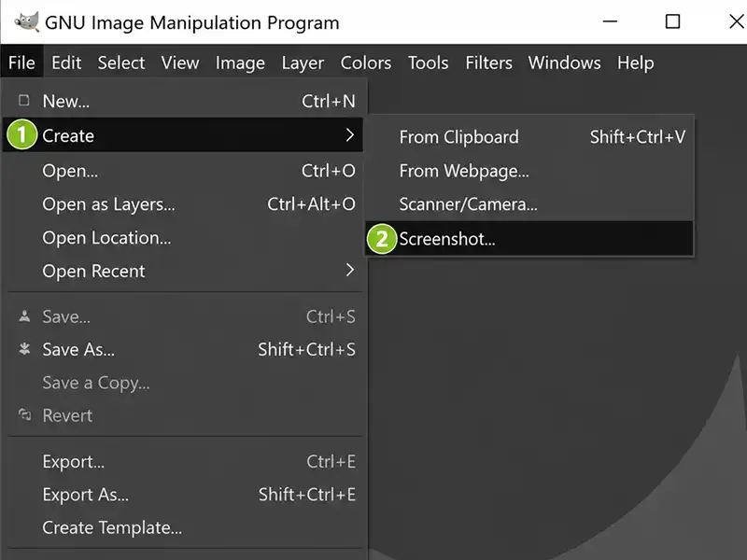
Task: Click the Ctrl+N shortcut text
Action: (329, 101)
